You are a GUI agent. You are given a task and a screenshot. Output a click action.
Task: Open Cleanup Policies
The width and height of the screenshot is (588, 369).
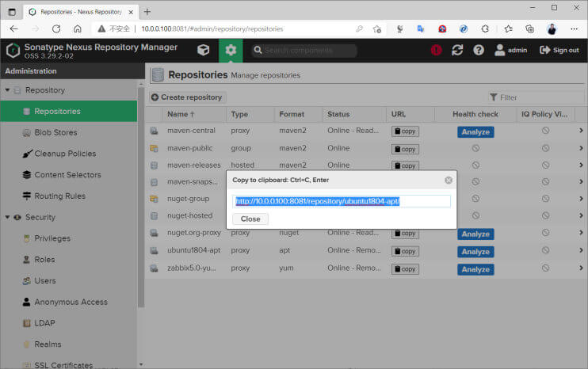(65, 154)
